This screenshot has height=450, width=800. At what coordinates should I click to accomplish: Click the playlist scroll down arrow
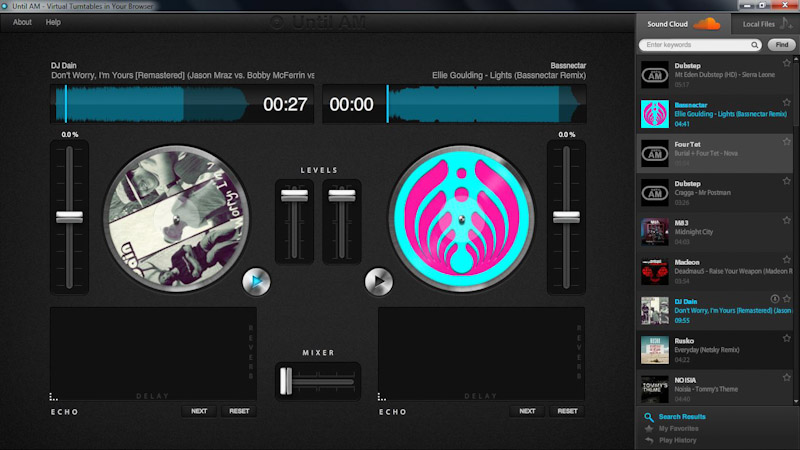tap(796, 402)
